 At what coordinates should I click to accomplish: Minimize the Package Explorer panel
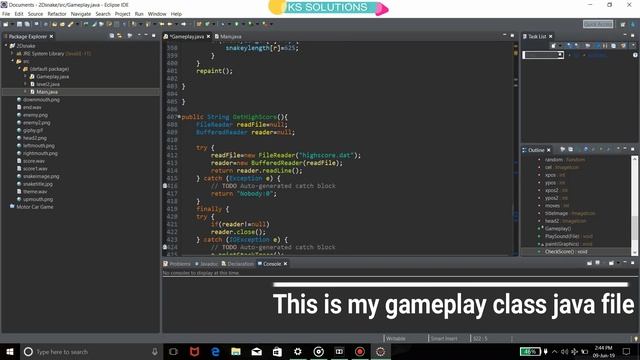point(147,36)
